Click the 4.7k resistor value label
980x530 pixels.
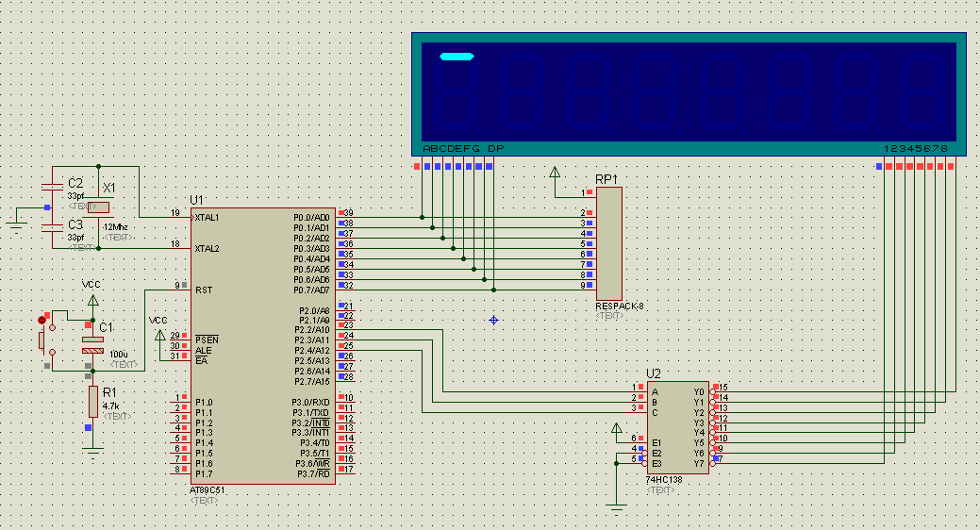110,406
